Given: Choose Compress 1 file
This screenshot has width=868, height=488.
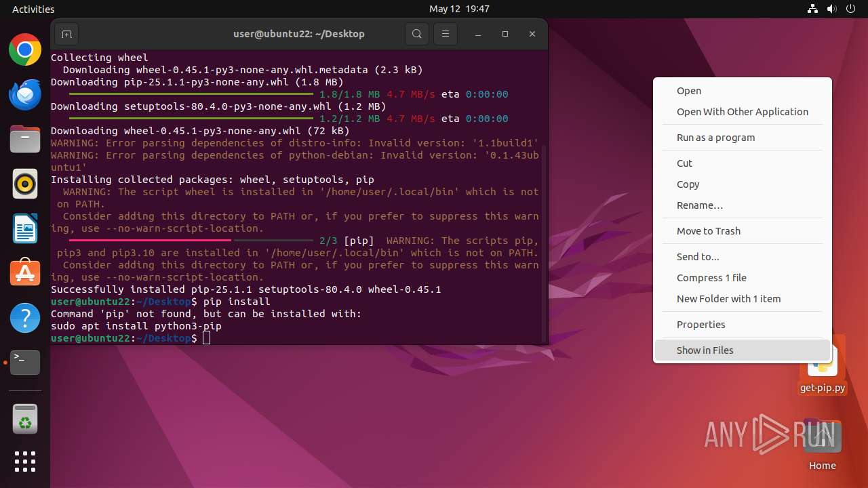Looking at the screenshot, I should (743, 278).
